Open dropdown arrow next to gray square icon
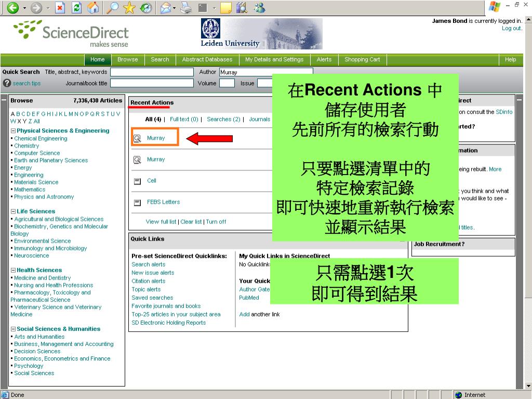The width and height of the screenshot is (532, 399). 214,8
